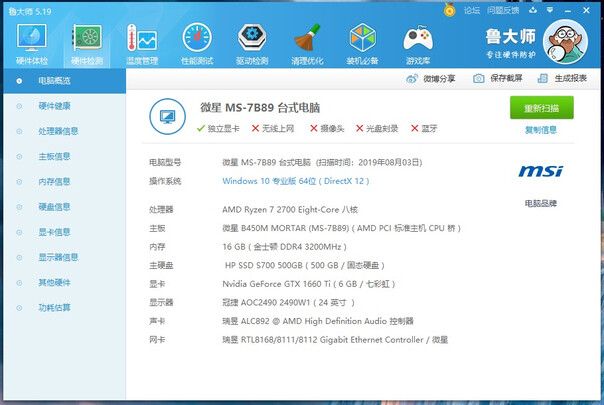Click the MSI brand logo
The image size is (604, 405).
point(540,172)
